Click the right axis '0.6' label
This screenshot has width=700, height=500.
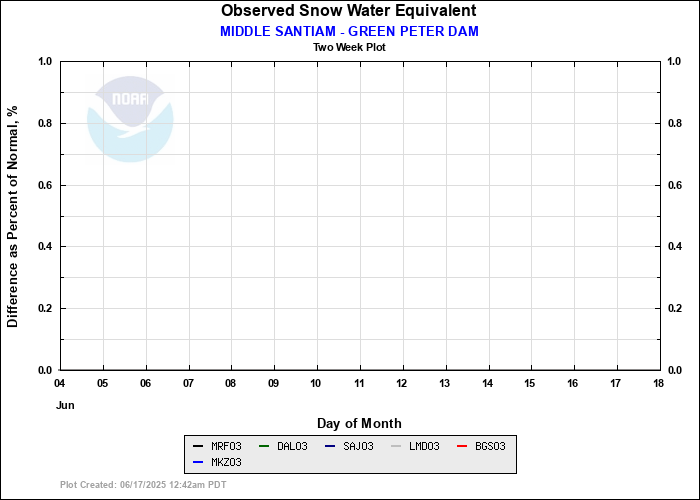[x=675, y=185]
